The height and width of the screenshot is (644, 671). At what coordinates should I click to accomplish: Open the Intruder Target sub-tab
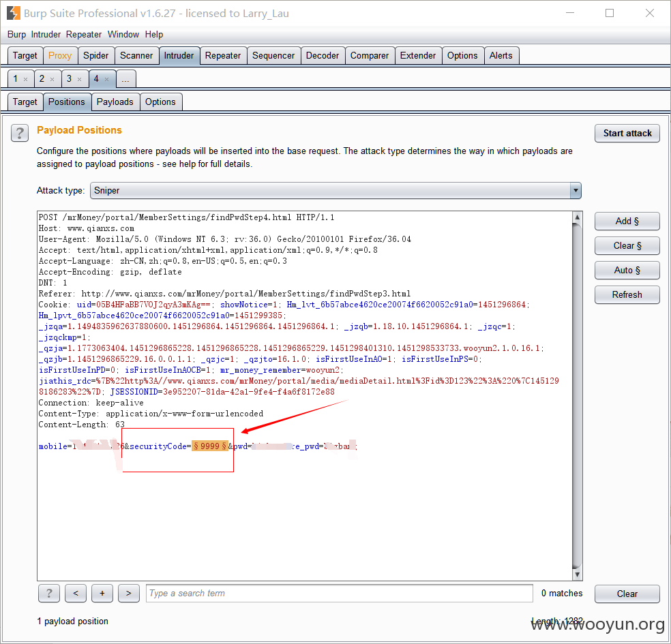tap(25, 102)
